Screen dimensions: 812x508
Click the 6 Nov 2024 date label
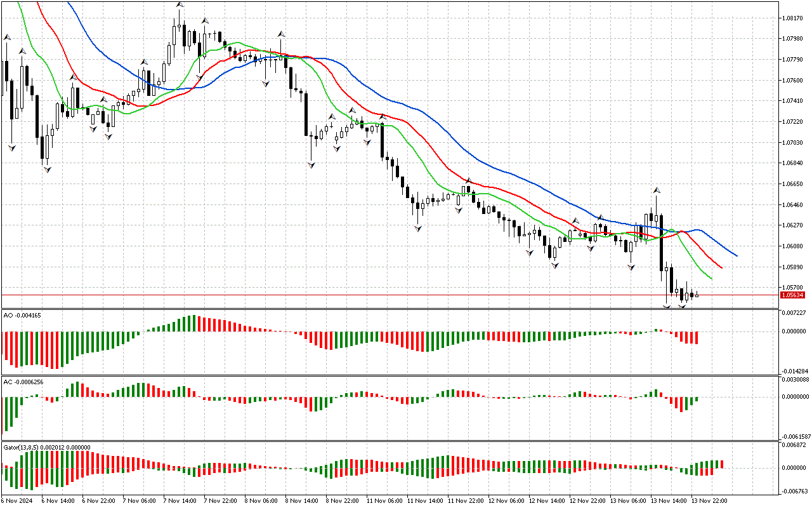pos(16,500)
